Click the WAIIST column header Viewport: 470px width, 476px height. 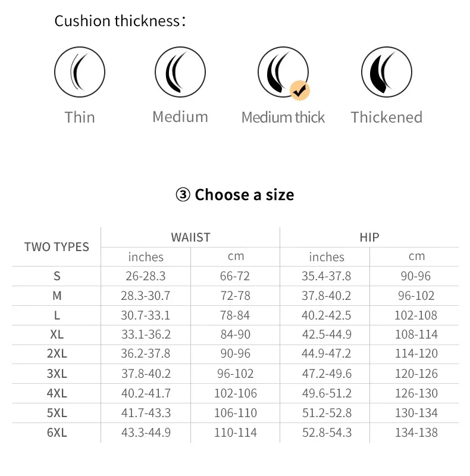point(190,237)
